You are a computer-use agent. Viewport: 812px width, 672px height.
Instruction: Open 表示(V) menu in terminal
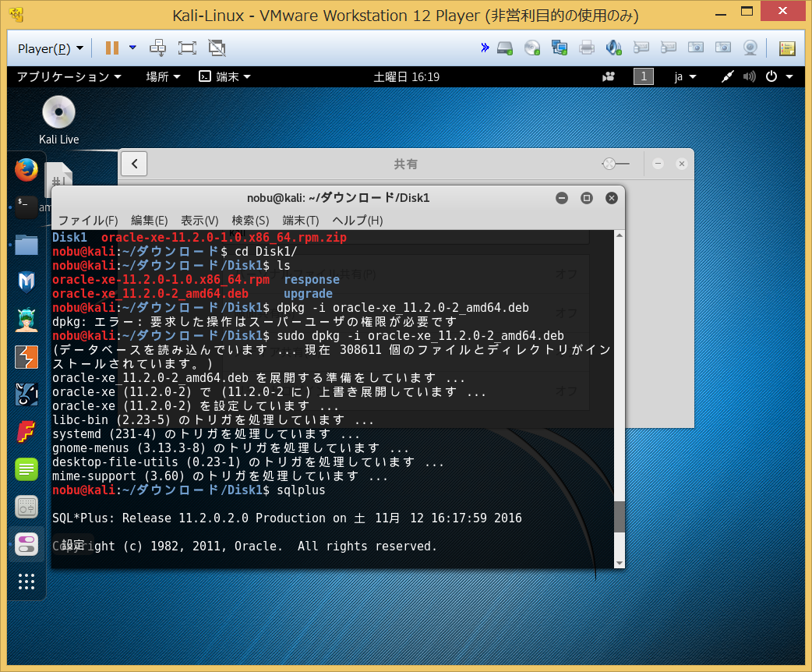[x=199, y=220]
